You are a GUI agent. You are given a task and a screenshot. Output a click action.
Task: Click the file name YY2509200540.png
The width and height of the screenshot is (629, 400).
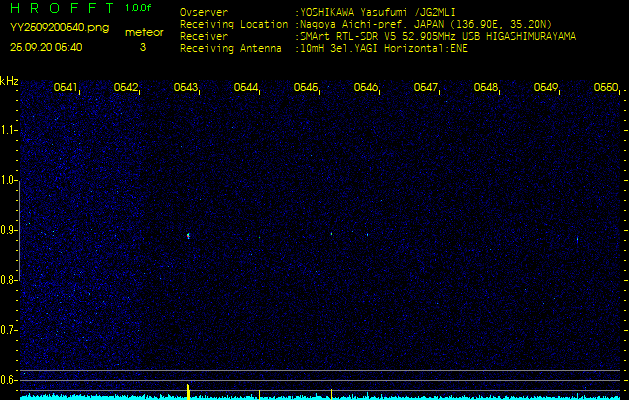[x=59, y=28]
